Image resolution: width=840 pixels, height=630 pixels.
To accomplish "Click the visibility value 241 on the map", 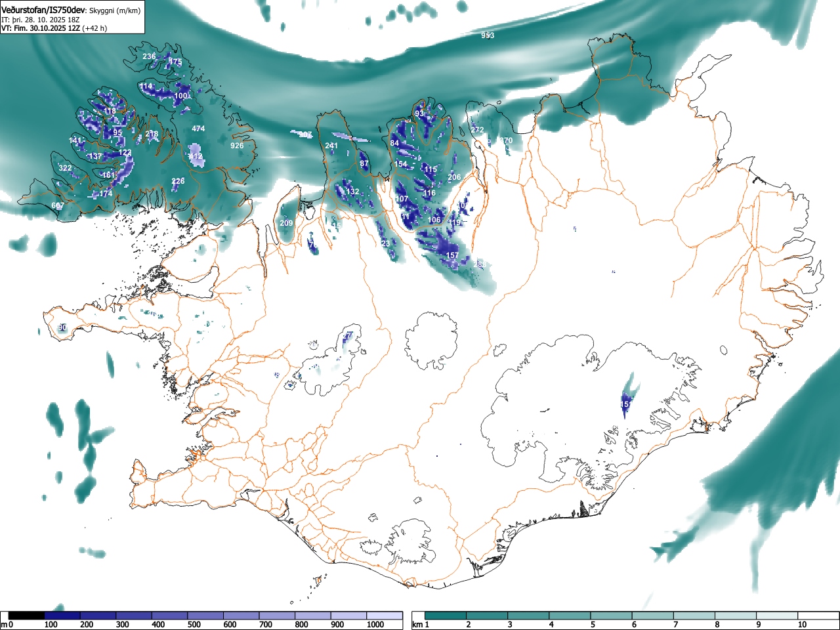I will [x=331, y=146].
